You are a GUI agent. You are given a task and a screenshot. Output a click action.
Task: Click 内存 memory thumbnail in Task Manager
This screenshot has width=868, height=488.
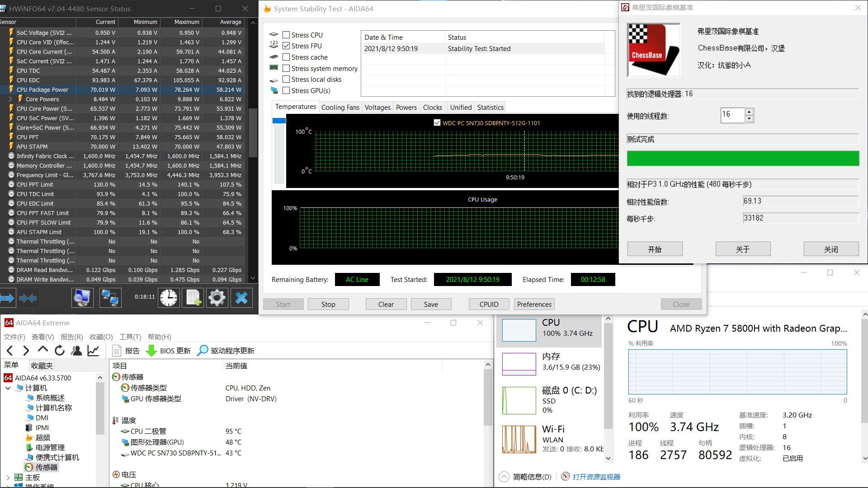(519, 364)
